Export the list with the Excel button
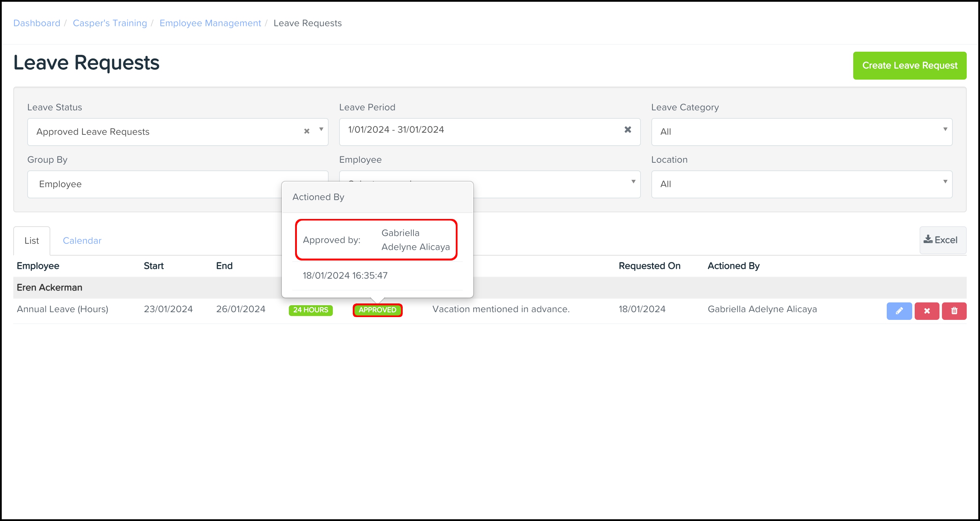 [x=942, y=240]
